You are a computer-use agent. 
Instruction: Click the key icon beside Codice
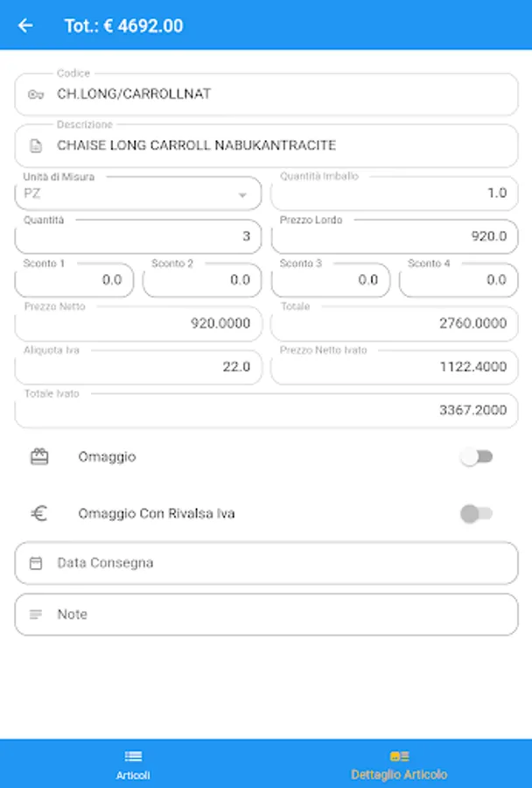[x=36, y=95]
